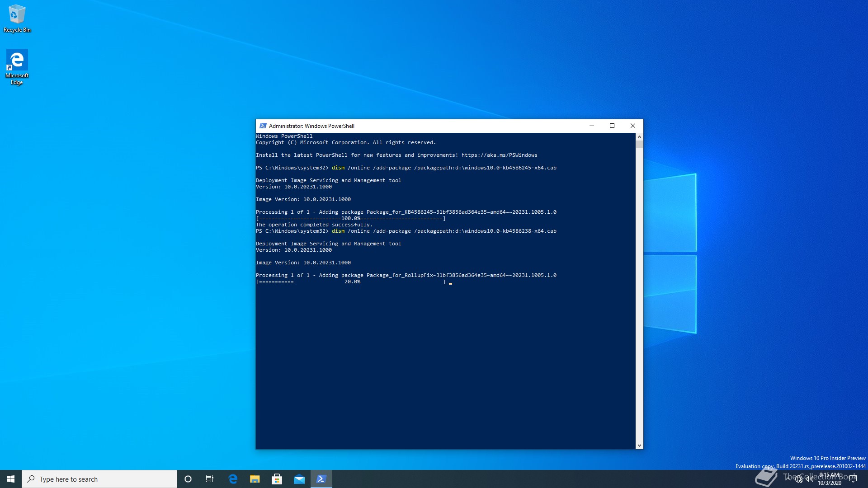The height and width of the screenshot is (488, 868).
Task: Open File Explorer from the taskbar
Action: pos(255,479)
